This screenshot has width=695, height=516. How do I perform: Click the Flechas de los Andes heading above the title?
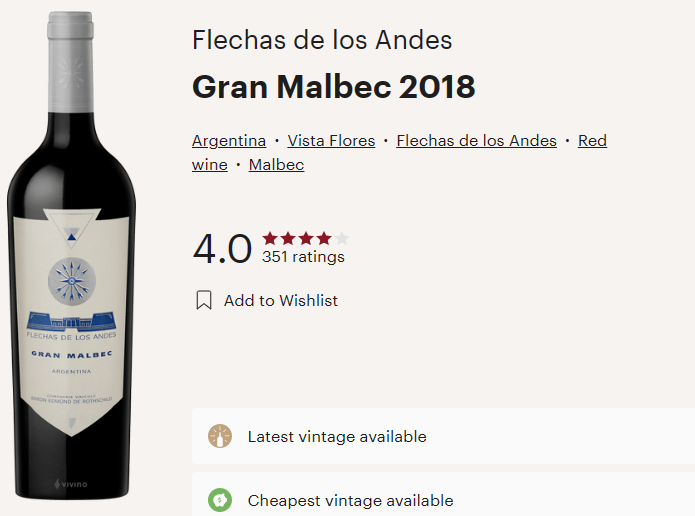[x=322, y=39]
